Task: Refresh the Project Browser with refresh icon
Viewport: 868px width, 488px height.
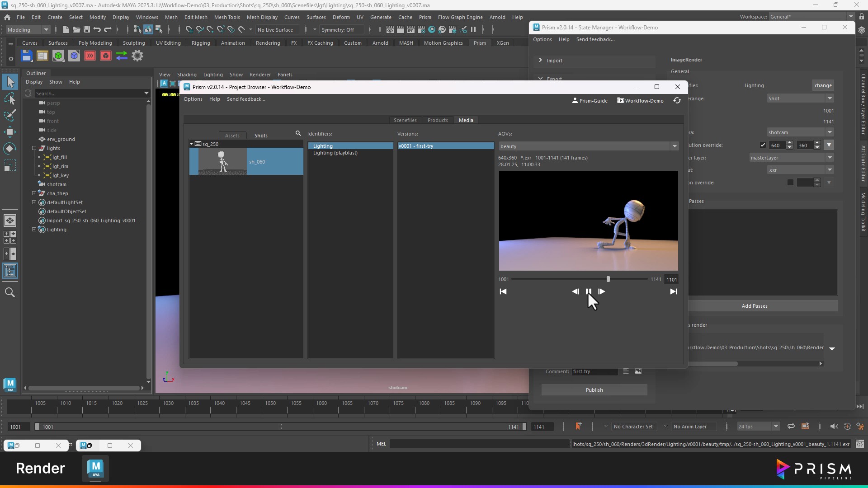Action: coord(677,100)
